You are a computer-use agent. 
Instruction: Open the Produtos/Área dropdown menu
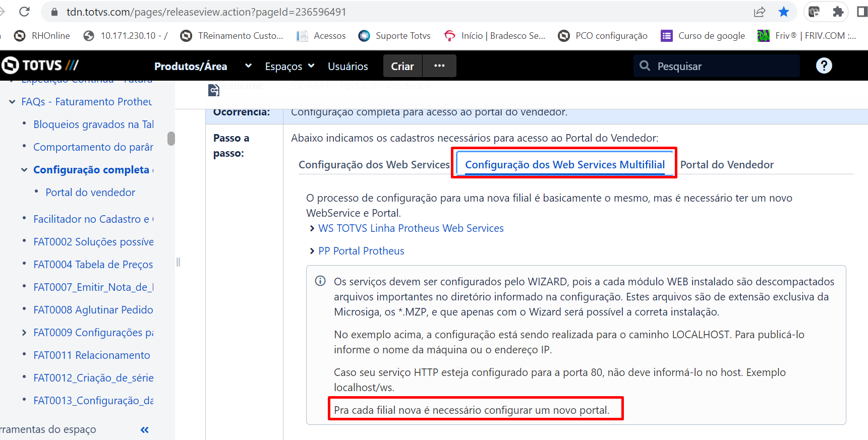point(203,66)
